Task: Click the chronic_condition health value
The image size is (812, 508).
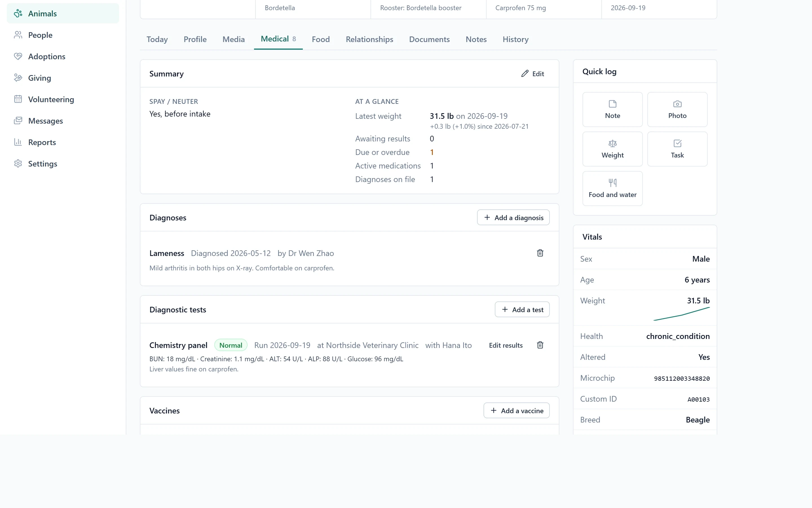Action: click(x=678, y=336)
